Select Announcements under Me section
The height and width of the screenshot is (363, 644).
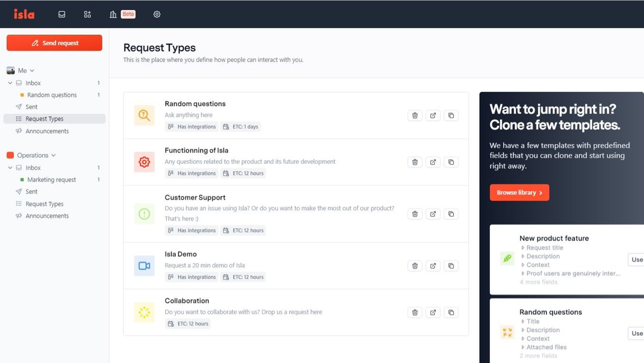[47, 131]
